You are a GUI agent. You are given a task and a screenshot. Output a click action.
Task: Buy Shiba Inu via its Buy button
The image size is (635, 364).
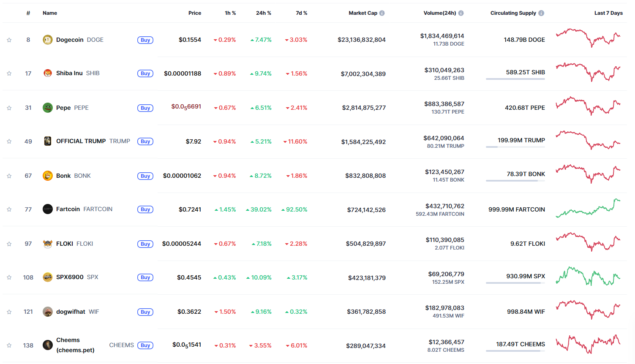145,73
